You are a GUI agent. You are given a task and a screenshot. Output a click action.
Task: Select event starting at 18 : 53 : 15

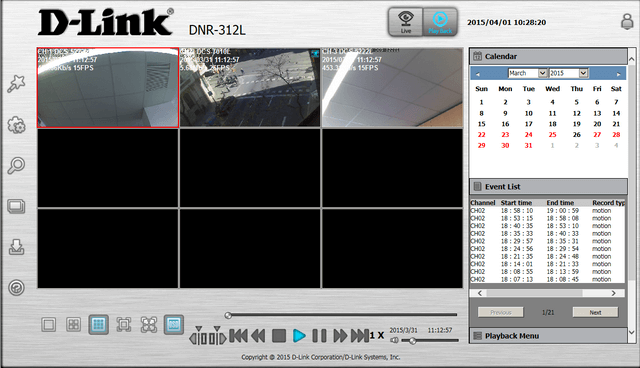coord(547,218)
